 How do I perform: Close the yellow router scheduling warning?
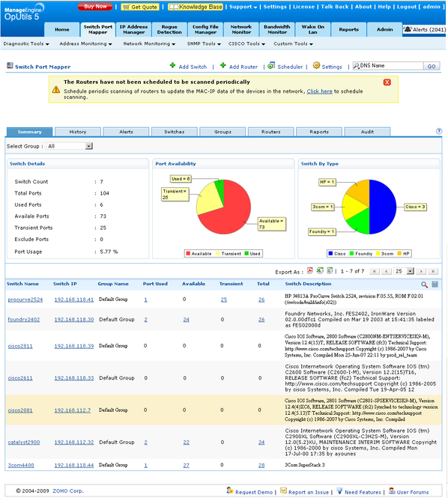coord(387,82)
